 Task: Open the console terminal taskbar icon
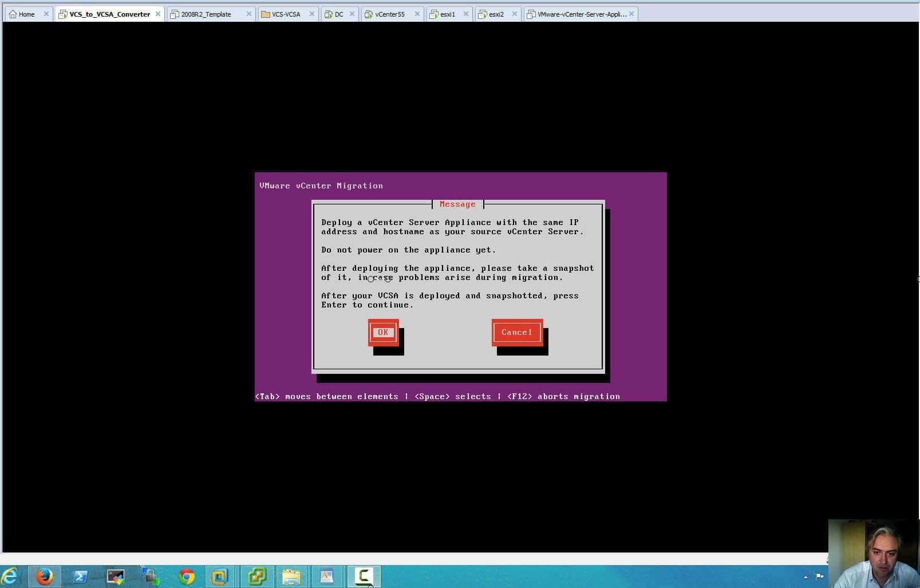[115, 577]
